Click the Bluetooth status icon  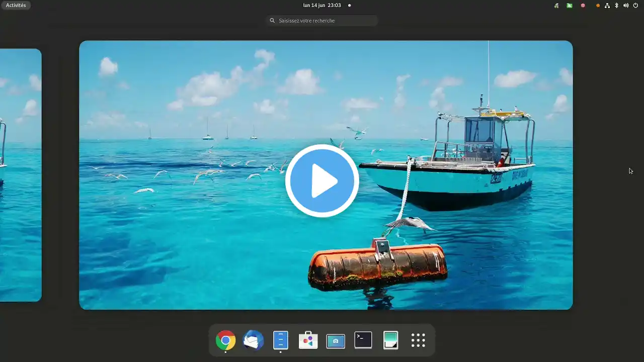pos(616,6)
